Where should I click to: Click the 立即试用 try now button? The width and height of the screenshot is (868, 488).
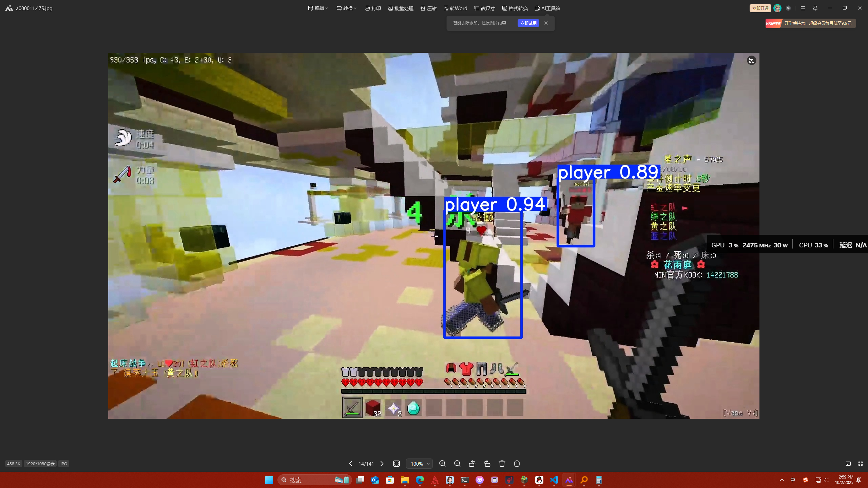(x=528, y=23)
